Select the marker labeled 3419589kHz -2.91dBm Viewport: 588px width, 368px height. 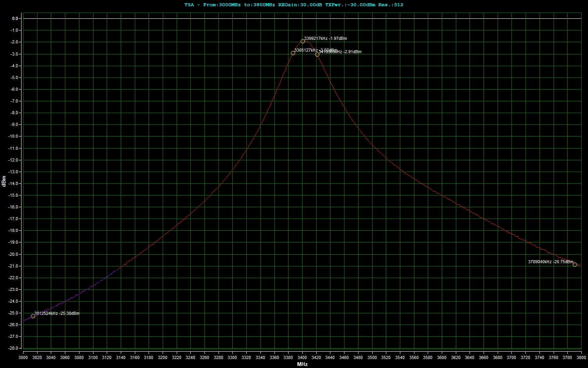click(317, 54)
